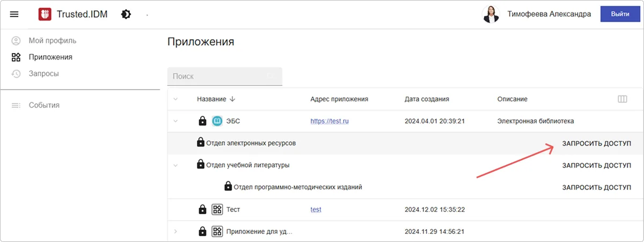Open the https://test.ru link
The width and height of the screenshot is (644, 242).
tap(330, 121)
